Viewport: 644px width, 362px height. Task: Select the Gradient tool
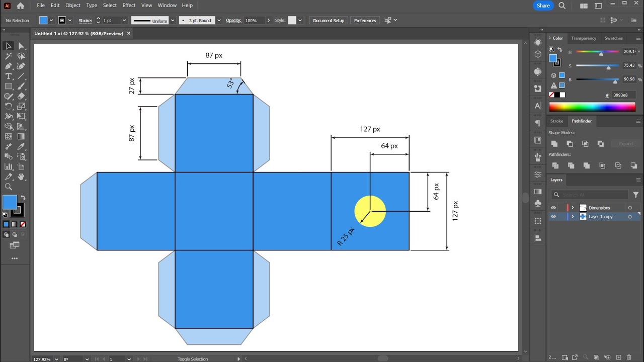[x=21, y=136]
